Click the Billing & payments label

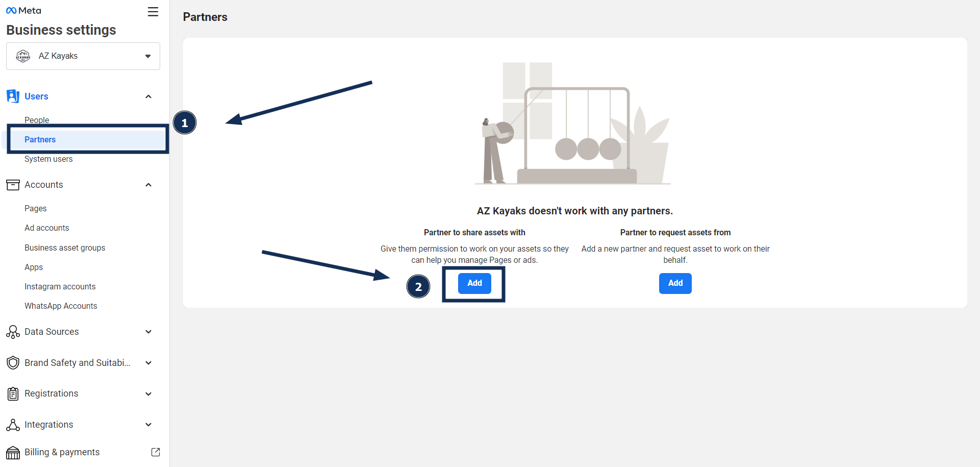click(62, 452)
